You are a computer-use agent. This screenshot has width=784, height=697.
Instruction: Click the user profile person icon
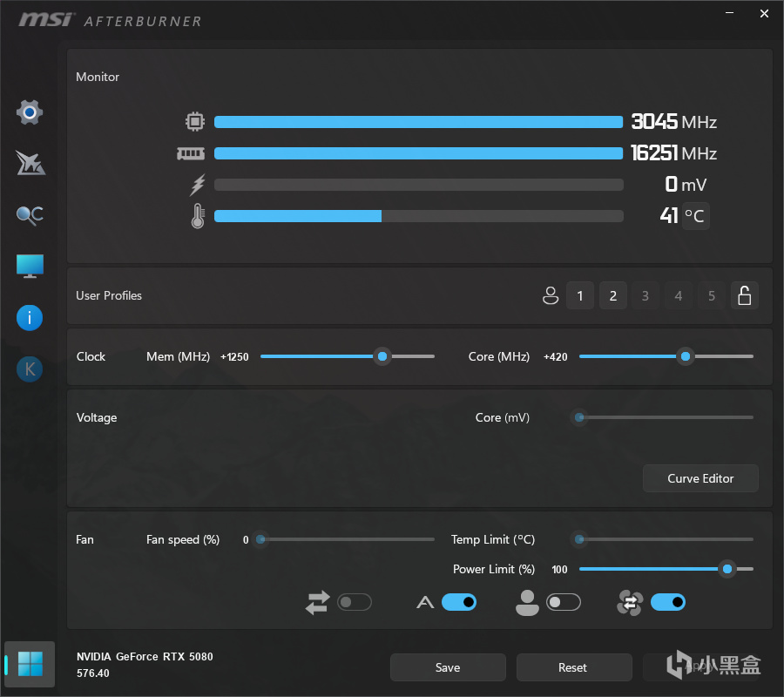pos(550,296)
